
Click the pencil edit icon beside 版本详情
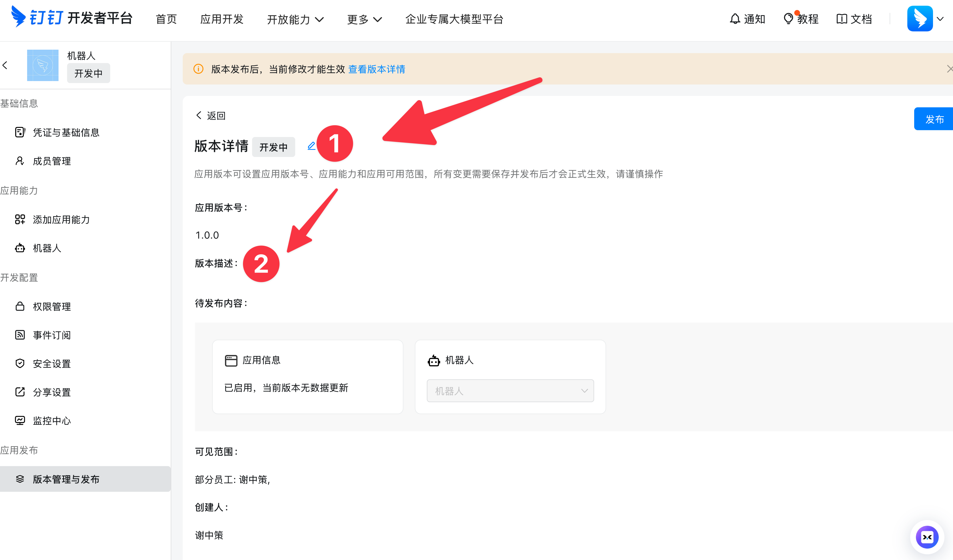[311, 146]
